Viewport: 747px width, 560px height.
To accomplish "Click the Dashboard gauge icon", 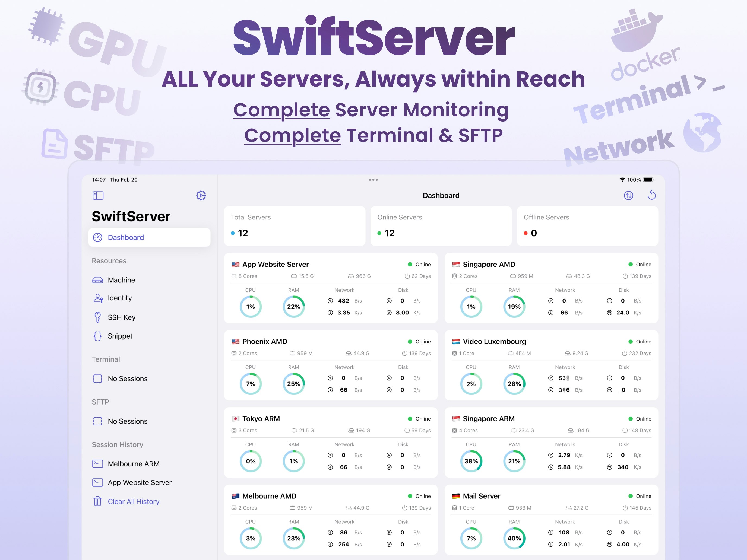I will pyautogui.click(x=98, y=237).
